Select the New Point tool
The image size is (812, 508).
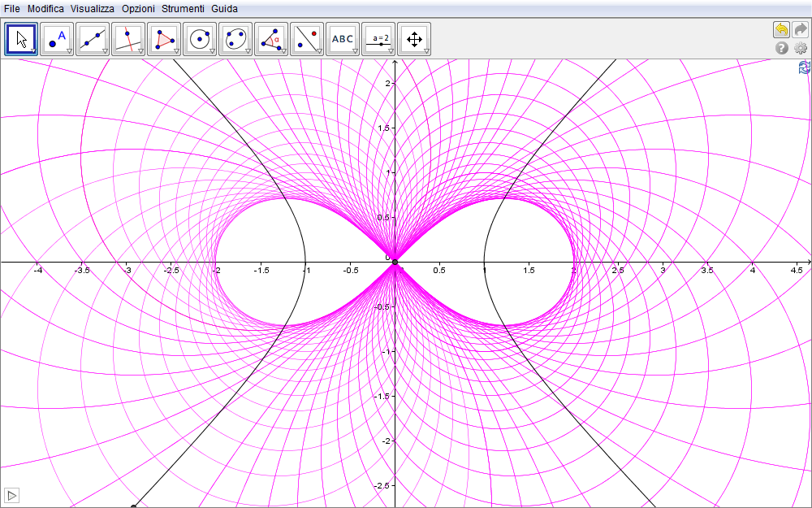tap(57, 38)
